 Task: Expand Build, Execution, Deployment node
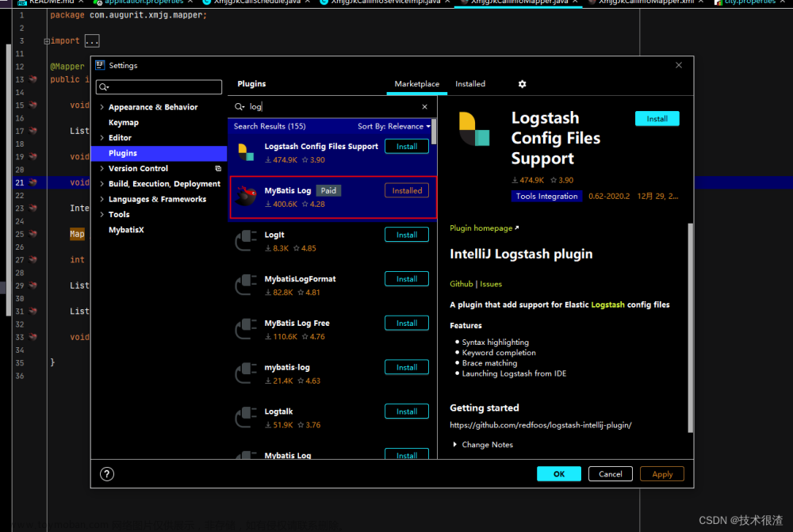click(102, 184)
